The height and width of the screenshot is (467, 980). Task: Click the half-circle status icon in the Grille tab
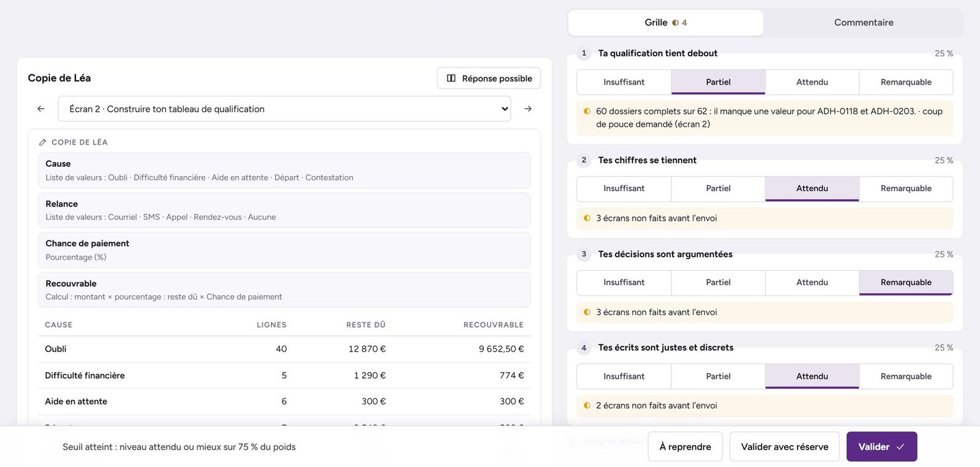pos(676,23)
